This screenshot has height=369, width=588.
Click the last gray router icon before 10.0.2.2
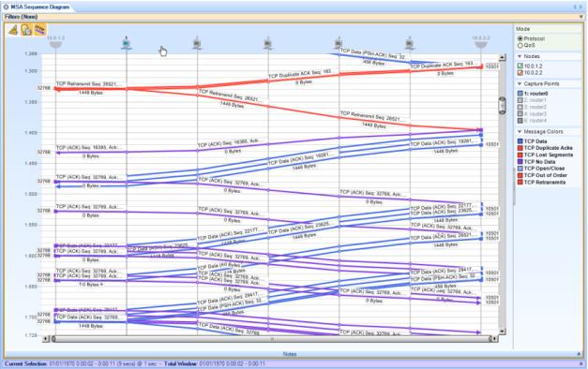[410, 43]
